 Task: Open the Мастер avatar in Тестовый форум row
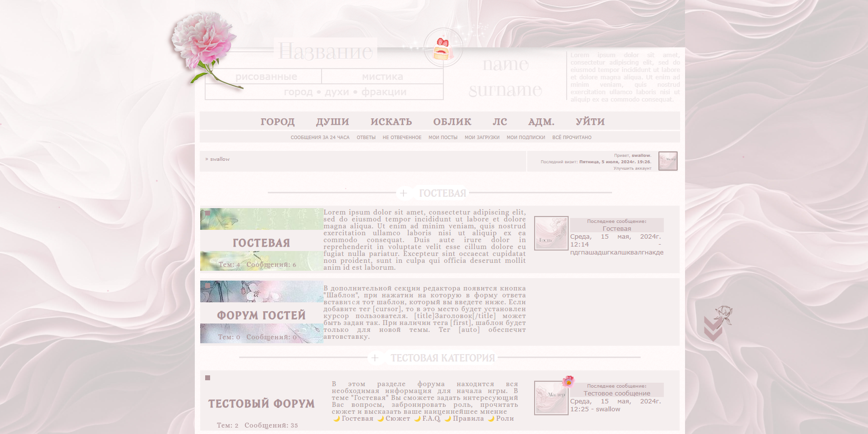click(551, 398)
